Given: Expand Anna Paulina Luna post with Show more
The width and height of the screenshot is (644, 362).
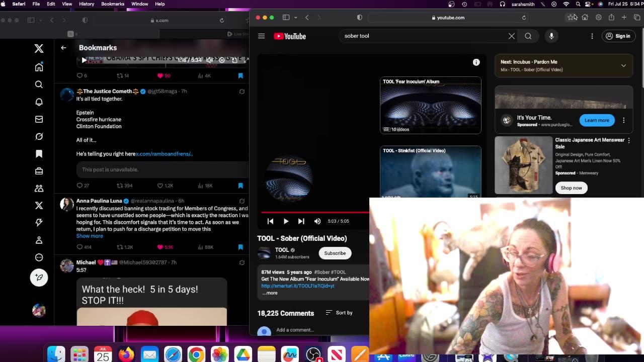Looking at the screenshot, I should [x=90, y=236].
